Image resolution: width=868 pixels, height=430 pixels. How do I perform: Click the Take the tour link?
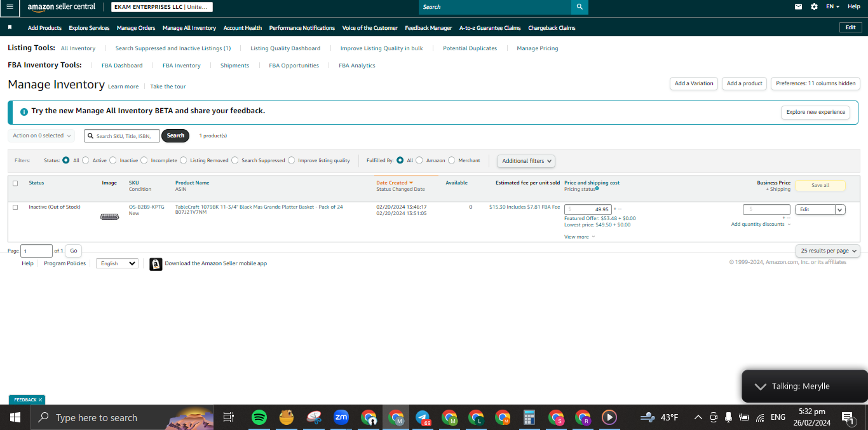(x=168, y=87)
